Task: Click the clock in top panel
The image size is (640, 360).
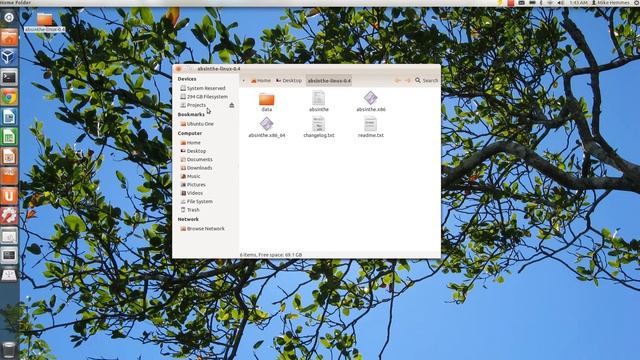Action: click(x=578, y=3)
